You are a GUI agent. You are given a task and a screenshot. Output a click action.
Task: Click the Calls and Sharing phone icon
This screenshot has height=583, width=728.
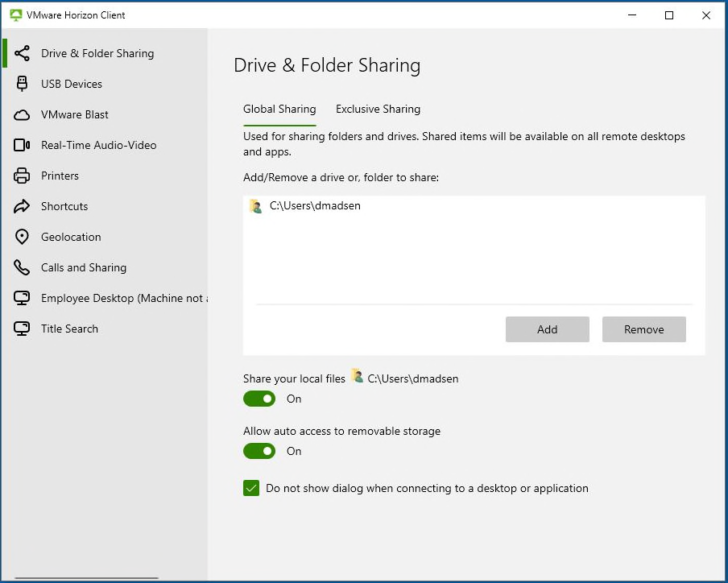pos(22,268)
